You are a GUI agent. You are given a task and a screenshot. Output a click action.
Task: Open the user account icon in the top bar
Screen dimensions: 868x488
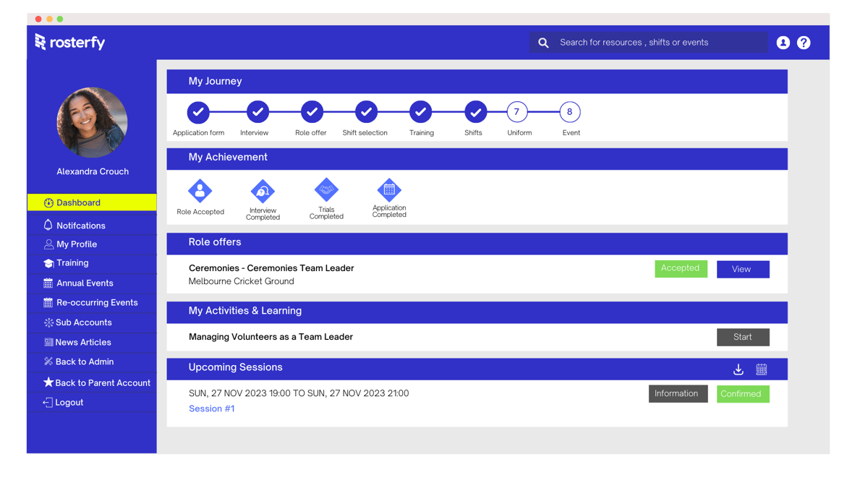tap(783, 42)
